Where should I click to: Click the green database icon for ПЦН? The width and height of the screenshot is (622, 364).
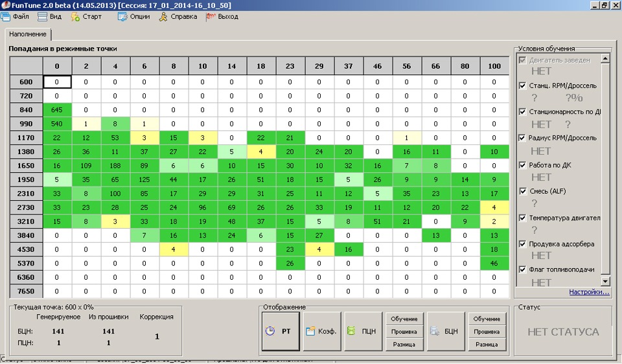point(351,331)
